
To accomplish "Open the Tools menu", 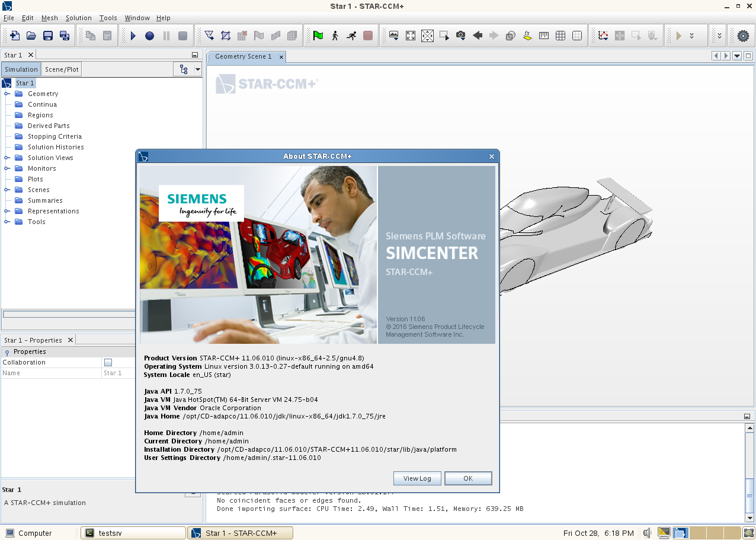I will (x=108, y=18).
